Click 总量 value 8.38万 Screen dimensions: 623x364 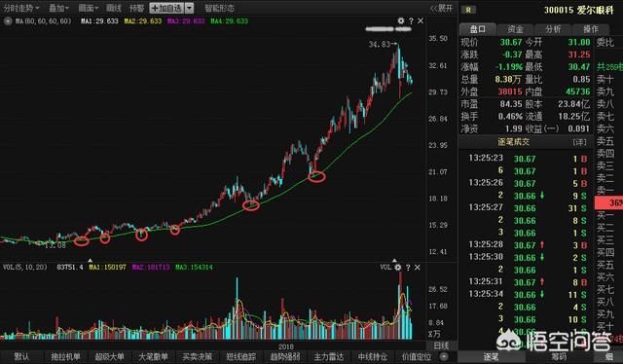pyautogui.click(x=508, y=80)
